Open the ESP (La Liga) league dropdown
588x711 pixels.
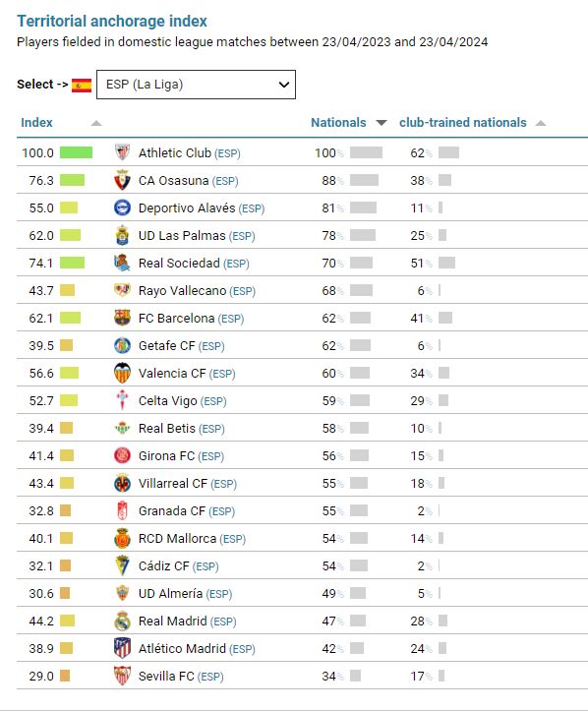[196, 85]
